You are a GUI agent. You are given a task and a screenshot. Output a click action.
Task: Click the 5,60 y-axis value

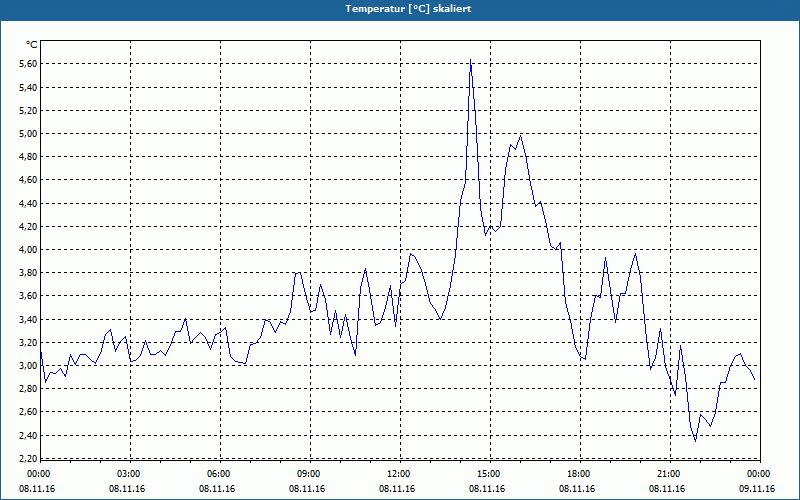[28, 64]
